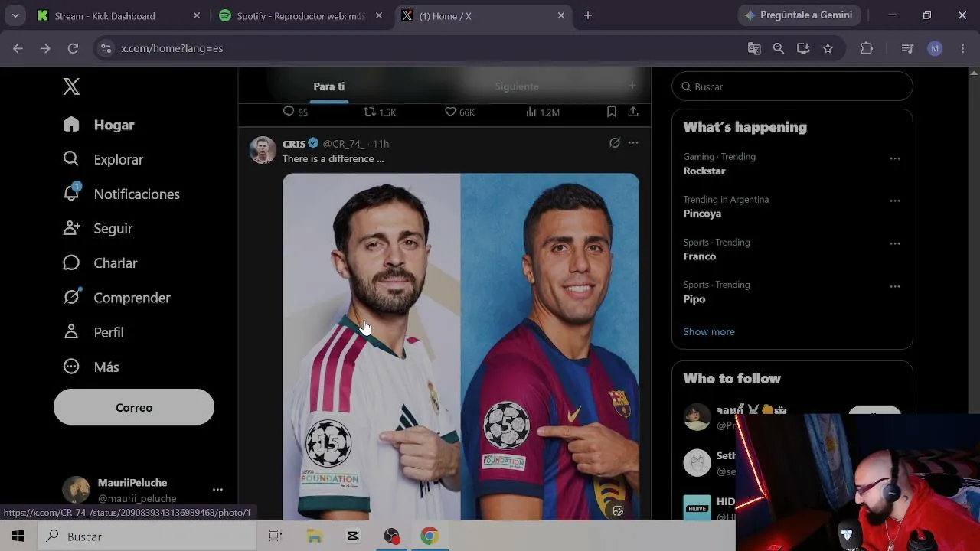Viewport: 980px width, 551px height.
Task: Open Notificaciones in the sidebar
Action: click(x=122, y=194)
